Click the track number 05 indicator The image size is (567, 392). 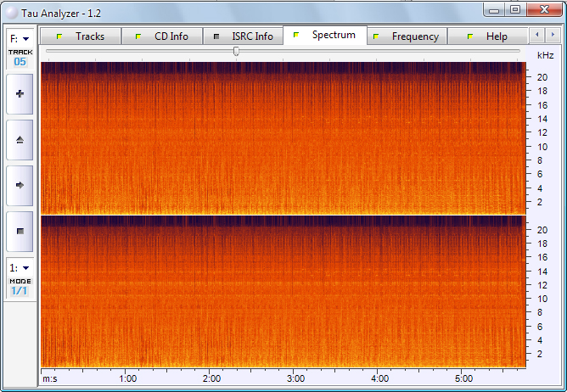click(20, 61)
